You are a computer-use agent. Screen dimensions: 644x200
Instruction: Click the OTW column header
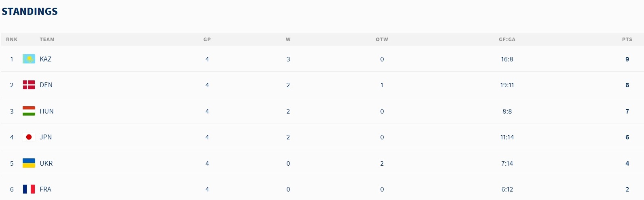pos(382,40)
